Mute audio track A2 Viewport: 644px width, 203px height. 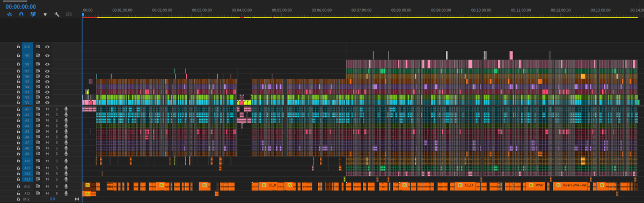pyautogui.click(x=47, y=115)
